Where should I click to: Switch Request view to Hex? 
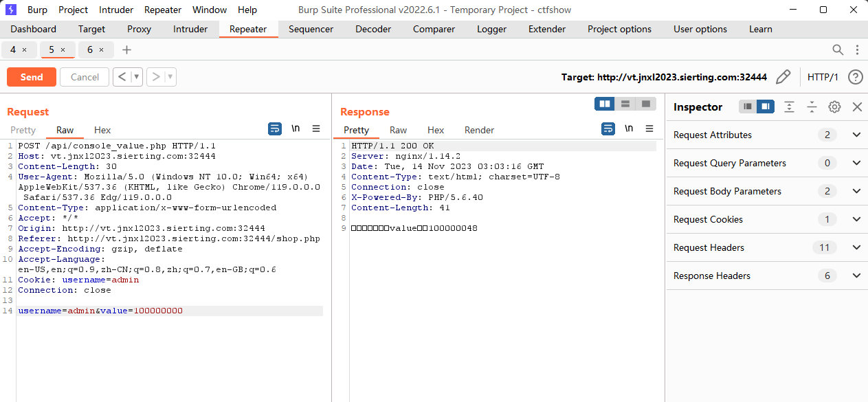click(102, 130)
